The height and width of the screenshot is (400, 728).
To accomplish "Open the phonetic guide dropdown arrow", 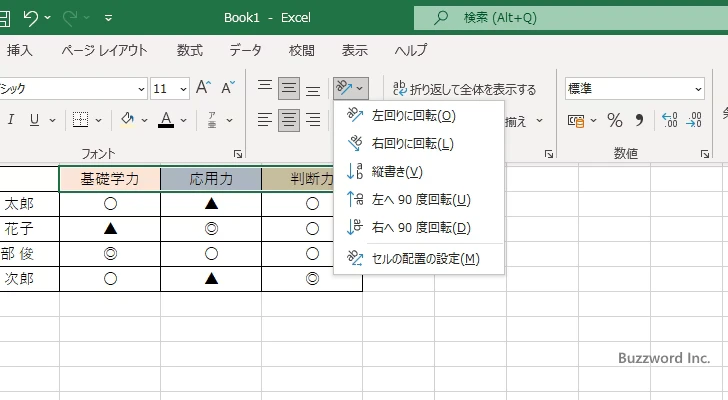I will coord(229,120).
